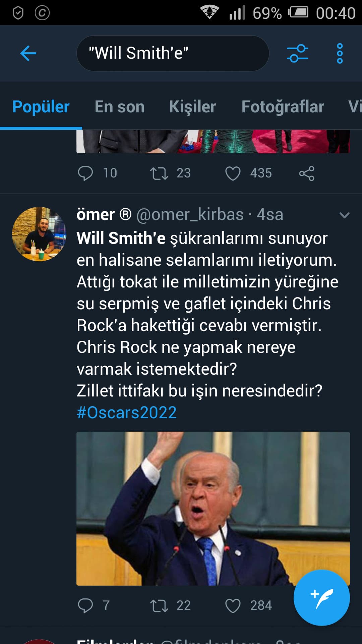Retweet the top tweet with 23 retweets
This screenshot has width=362, height=644.
[x=159, y=173]
